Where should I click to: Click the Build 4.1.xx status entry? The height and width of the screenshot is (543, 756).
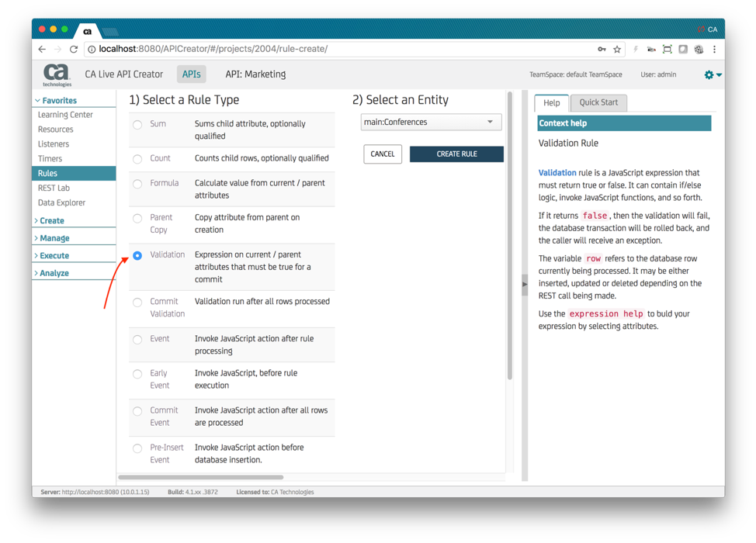point(192,492)
